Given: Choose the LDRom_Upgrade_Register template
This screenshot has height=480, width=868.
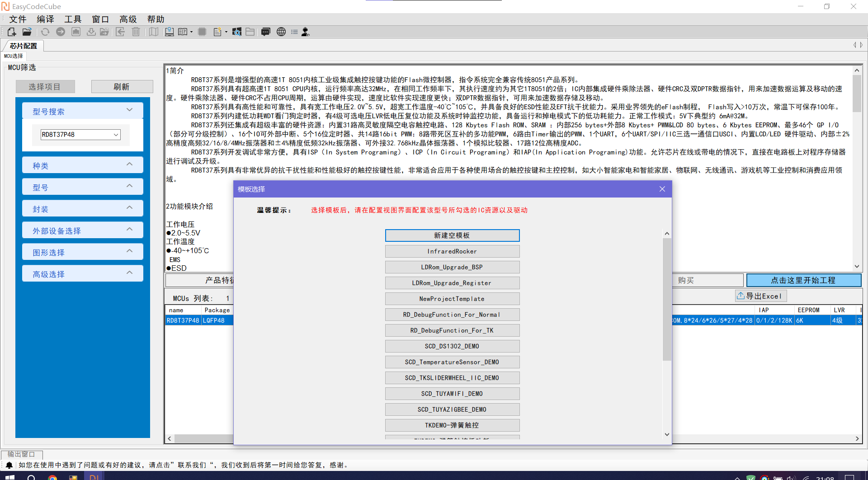Looking at the screenshot, I should point(452,283).
